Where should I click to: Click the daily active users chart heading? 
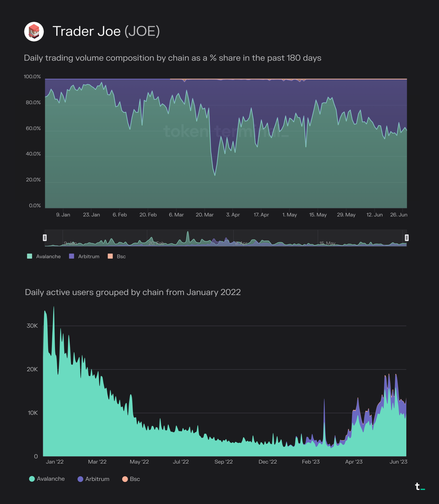(133, 292)
